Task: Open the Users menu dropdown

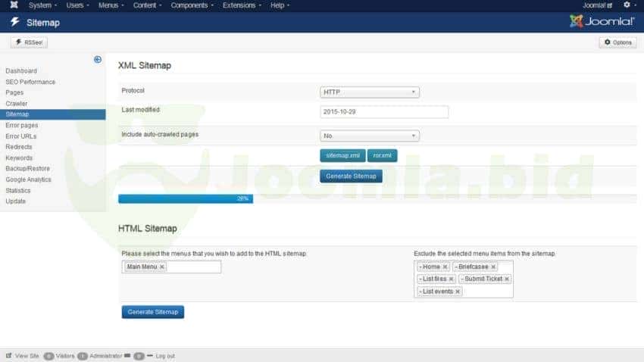Action: coord(77,5)
